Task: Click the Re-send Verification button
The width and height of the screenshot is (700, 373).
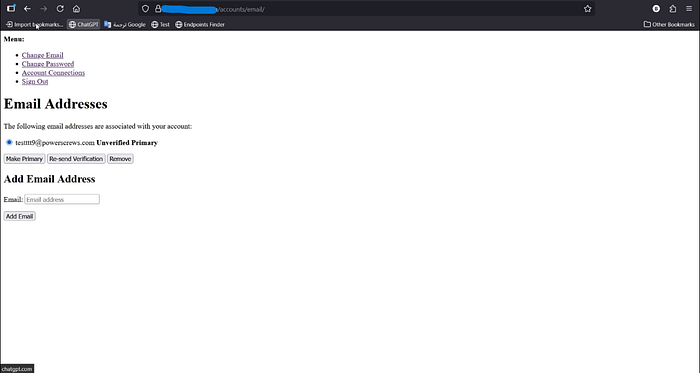Action: 76,159
